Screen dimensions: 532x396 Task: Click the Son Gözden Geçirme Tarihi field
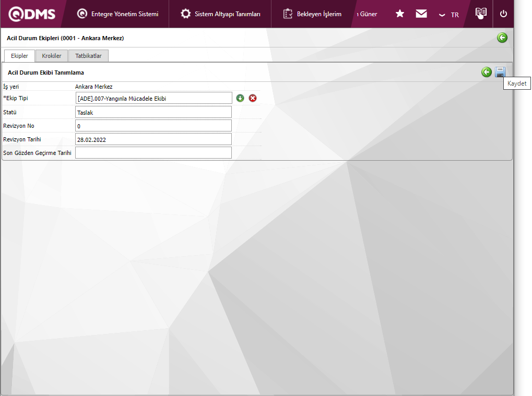(x=153, y=152)
